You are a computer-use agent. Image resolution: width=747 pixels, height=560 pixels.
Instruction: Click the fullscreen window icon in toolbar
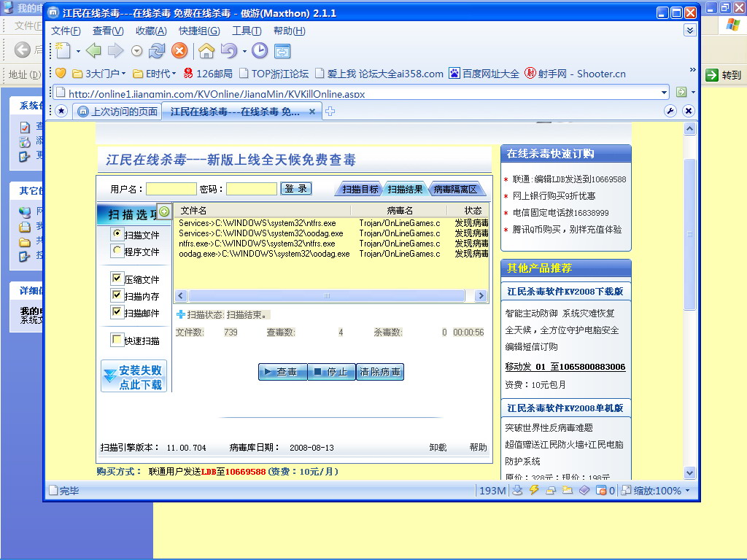(282, 50)
